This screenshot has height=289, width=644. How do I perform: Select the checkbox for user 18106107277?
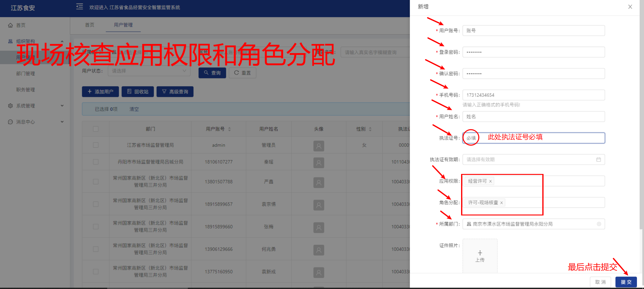coord(96,162)
